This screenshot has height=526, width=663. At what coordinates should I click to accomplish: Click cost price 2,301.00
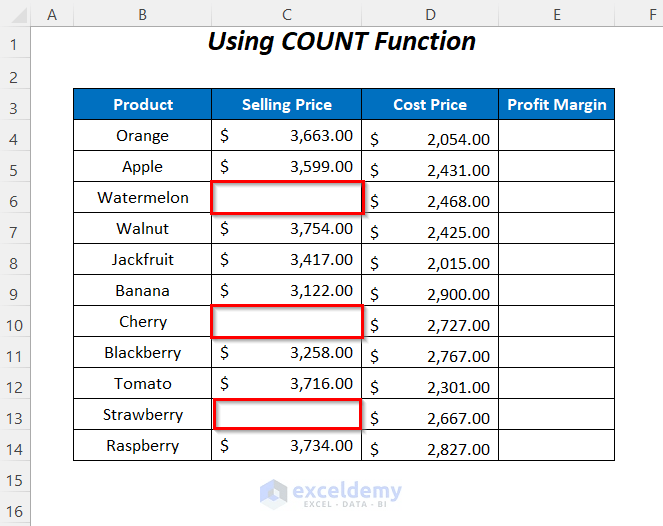pos(430,384)
